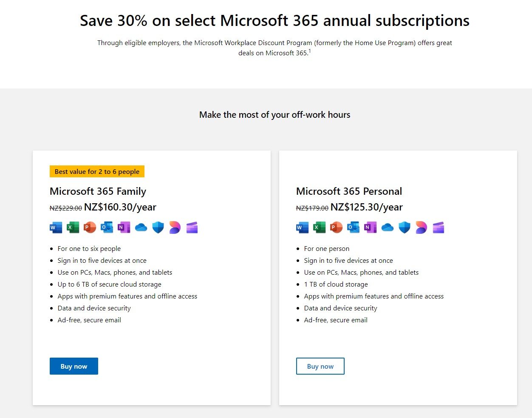Click the OneNote icon in Family plan
Screen dimensions: 532x418
click(124, 227)
